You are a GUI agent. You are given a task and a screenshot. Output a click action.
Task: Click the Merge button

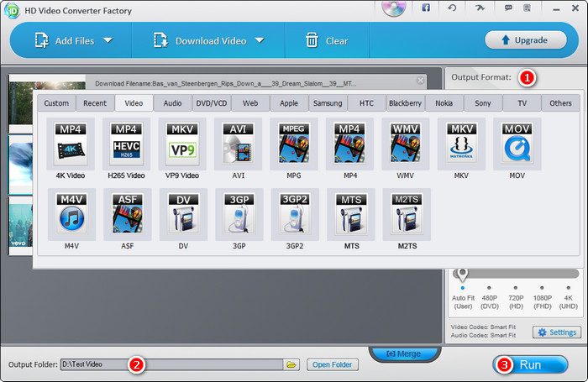tap(404, 354)
